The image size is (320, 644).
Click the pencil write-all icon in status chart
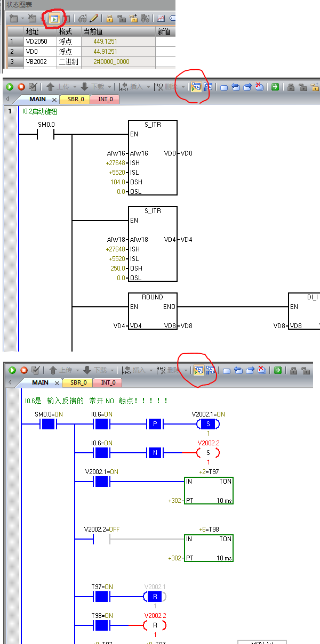point(94,19)
